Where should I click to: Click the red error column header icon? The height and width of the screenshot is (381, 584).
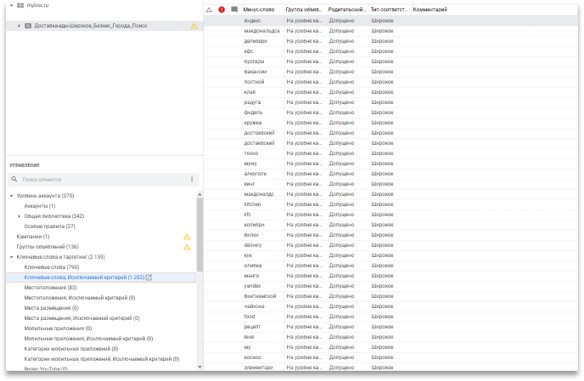pos(222,10)
